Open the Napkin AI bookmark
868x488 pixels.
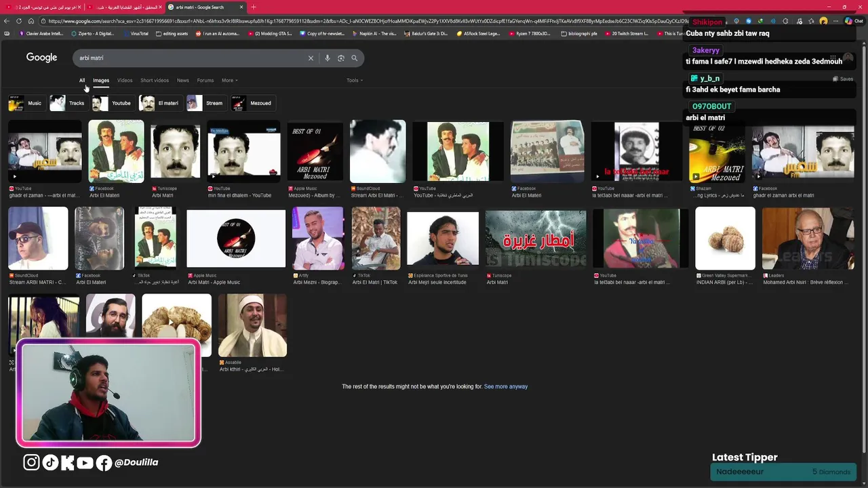pyautogui.click(x=374, y=33)
